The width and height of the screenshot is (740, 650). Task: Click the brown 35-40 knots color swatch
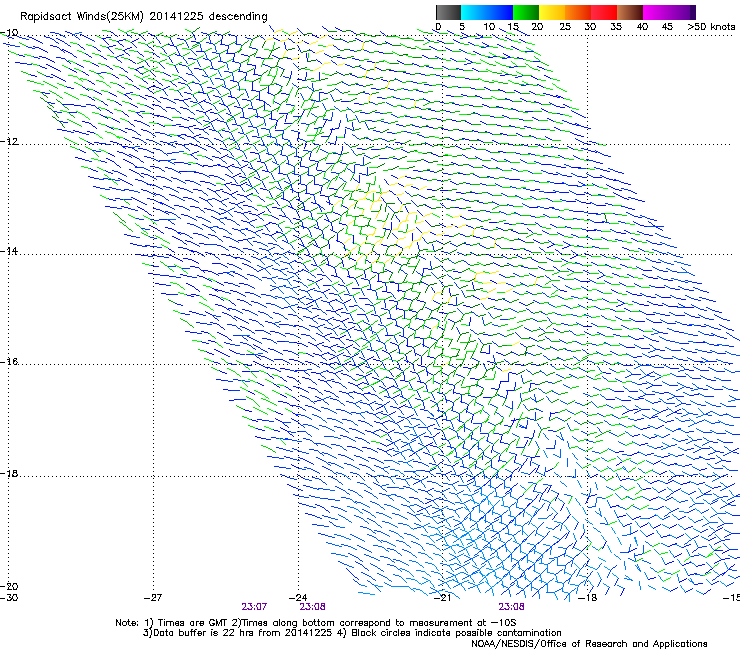click(x=630, y=12)
